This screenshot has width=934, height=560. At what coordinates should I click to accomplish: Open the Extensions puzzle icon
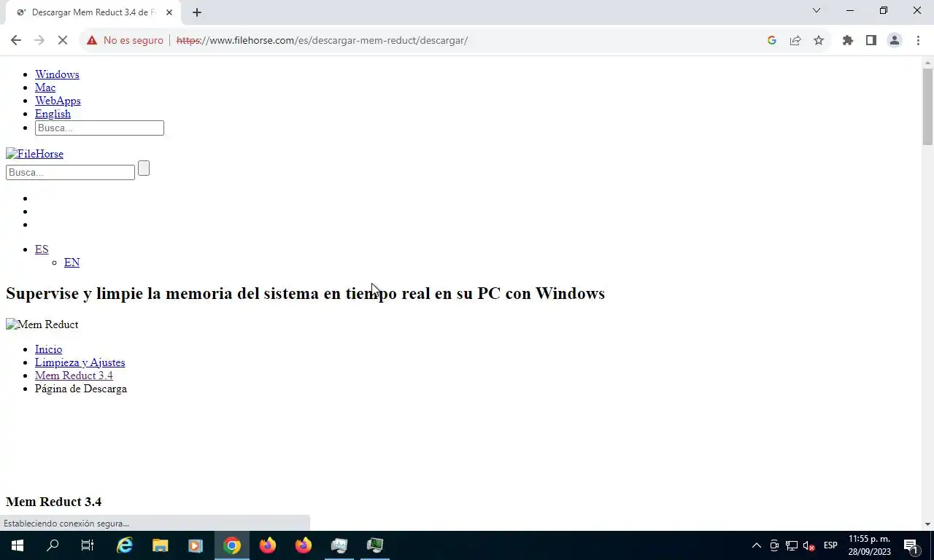point(847,40)
